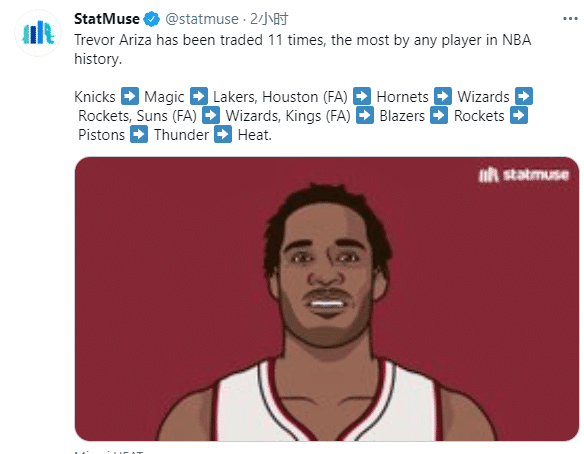Click the arrow emoji after Houston (FA)
Image resolution: width=584 pixels, height=454 pixels.
(362, 96)
